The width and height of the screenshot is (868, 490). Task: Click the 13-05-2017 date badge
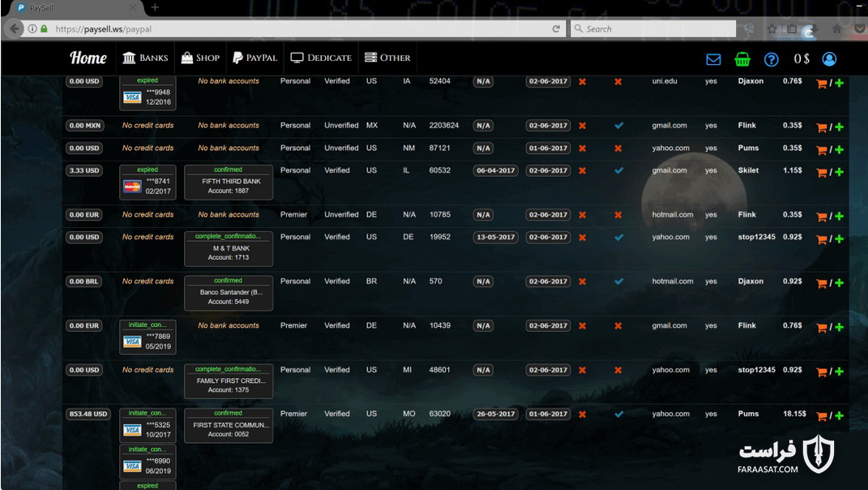point(495,237)
